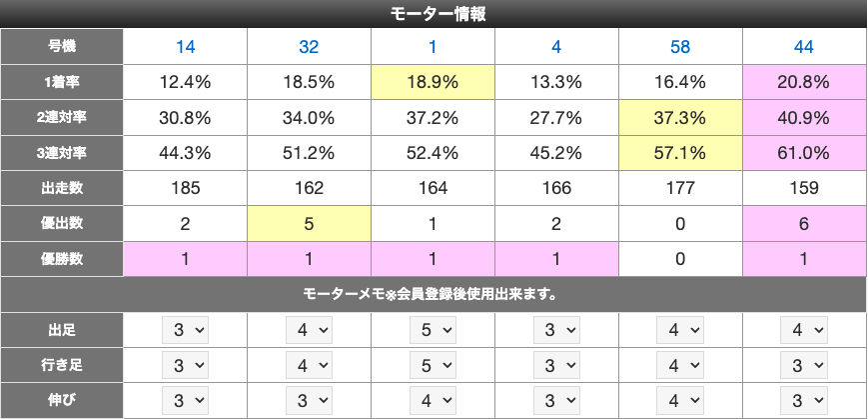Open motor number 32 link

(x=309, y=46)
